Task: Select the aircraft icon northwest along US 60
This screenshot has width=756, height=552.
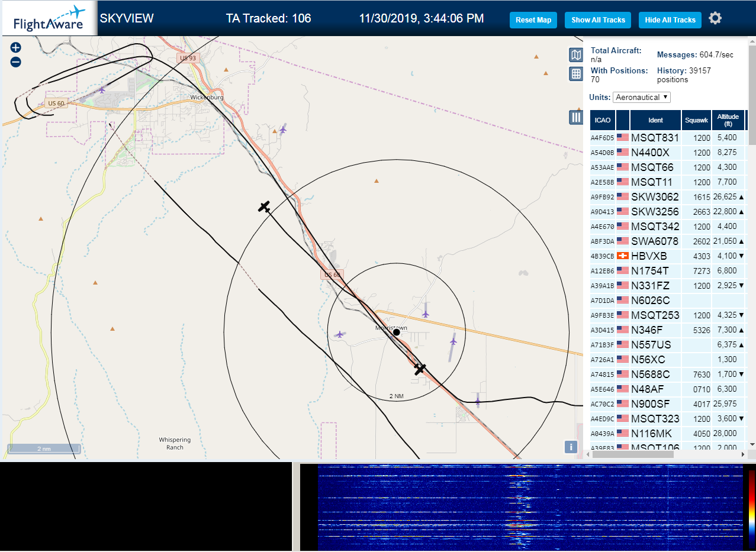Action: tap(264, 206)
